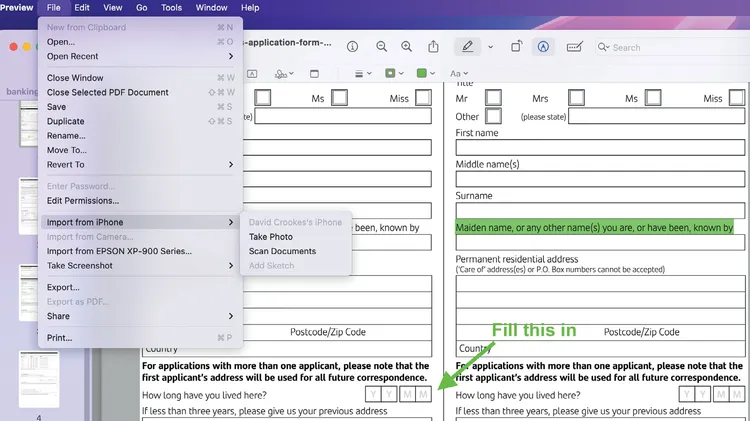Image resolution: width=750 pixels, height=421 pixels.
Task: Click the Adjust size window icon
Action: pos(314,74)
